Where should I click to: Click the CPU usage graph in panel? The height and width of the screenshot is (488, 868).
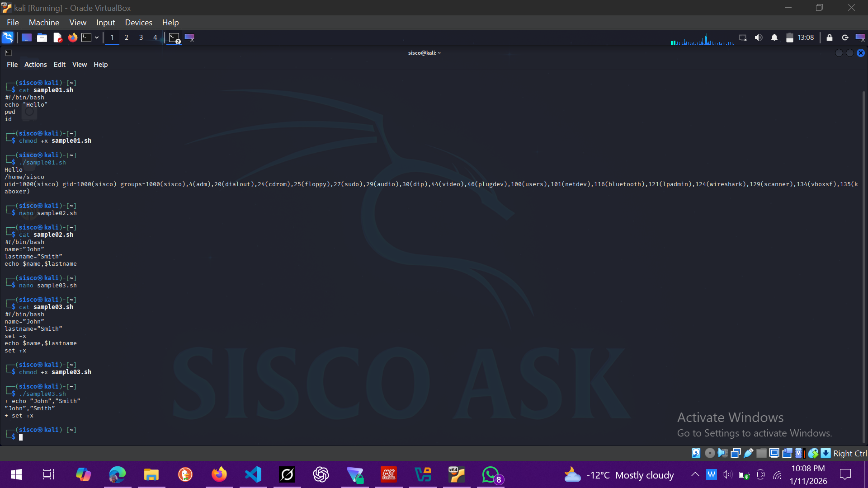click(702, 39)
